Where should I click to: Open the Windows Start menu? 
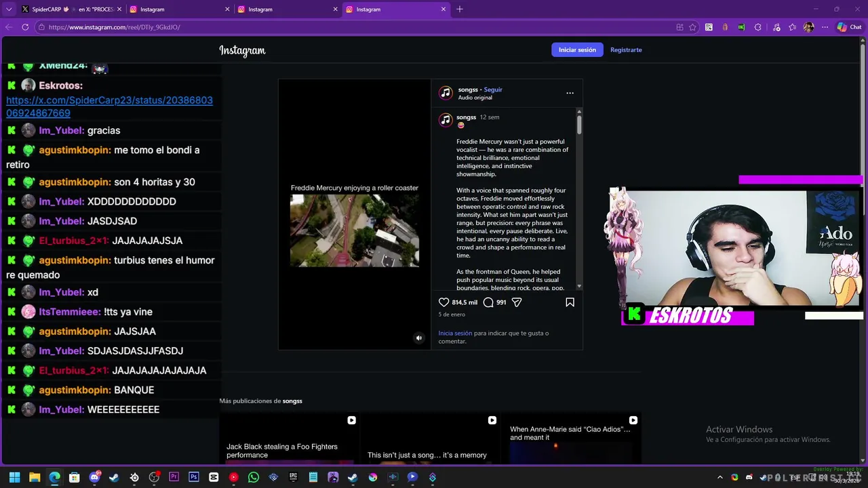[14, 477]
